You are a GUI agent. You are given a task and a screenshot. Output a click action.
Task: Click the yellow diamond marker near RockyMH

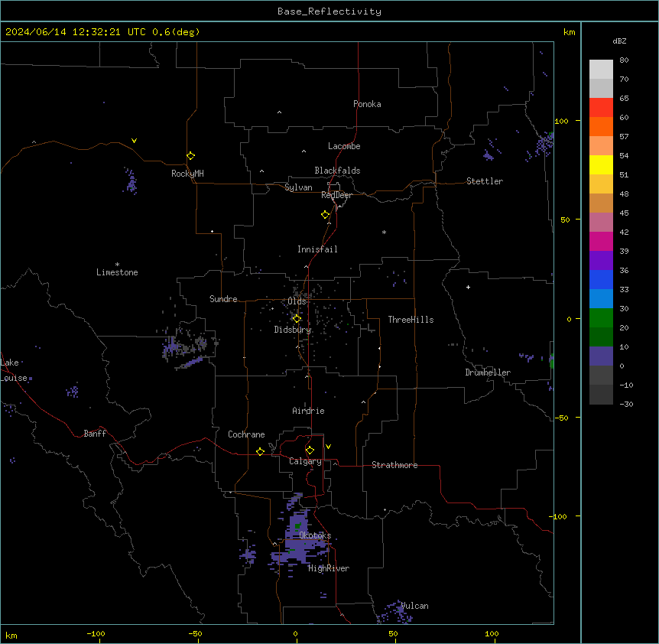coord(190,156)
